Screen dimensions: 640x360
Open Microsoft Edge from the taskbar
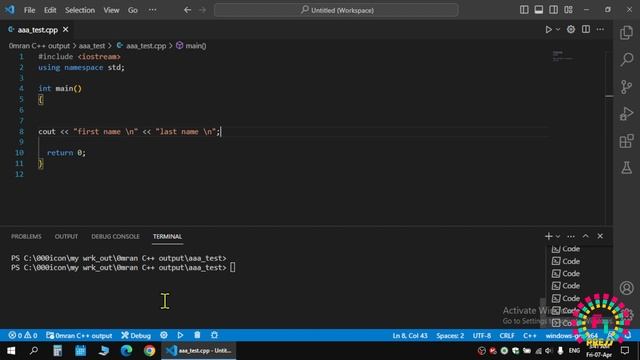click(127, 351)
